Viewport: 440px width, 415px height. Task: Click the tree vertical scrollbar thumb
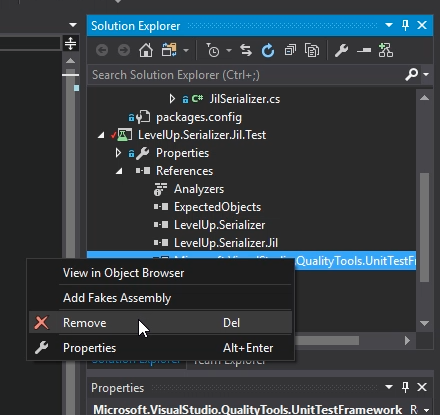tap(424, 227)
